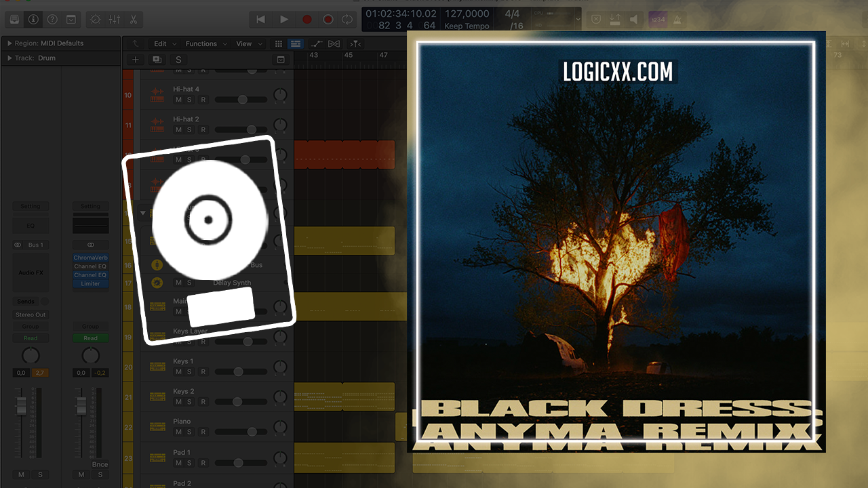Open the global tracks dropdown button

[281, 60]
